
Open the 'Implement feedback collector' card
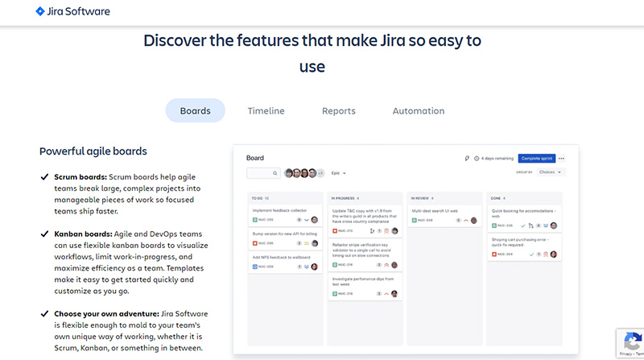click(285, 215)
